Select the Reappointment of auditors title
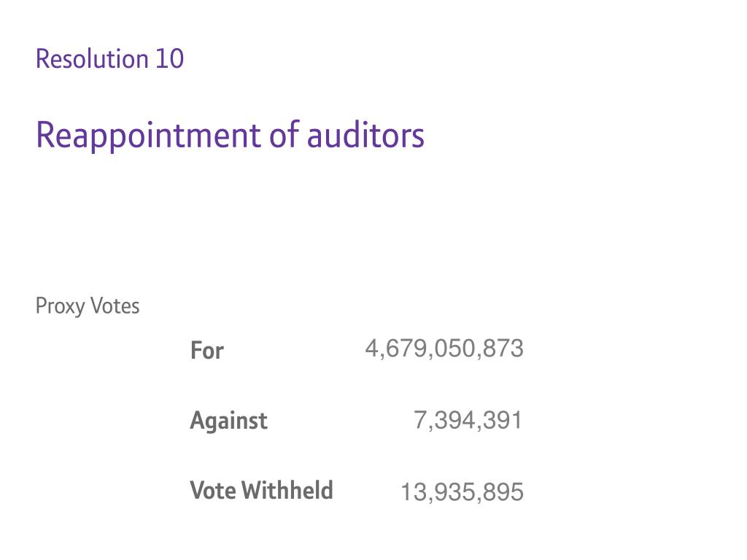 230,136
